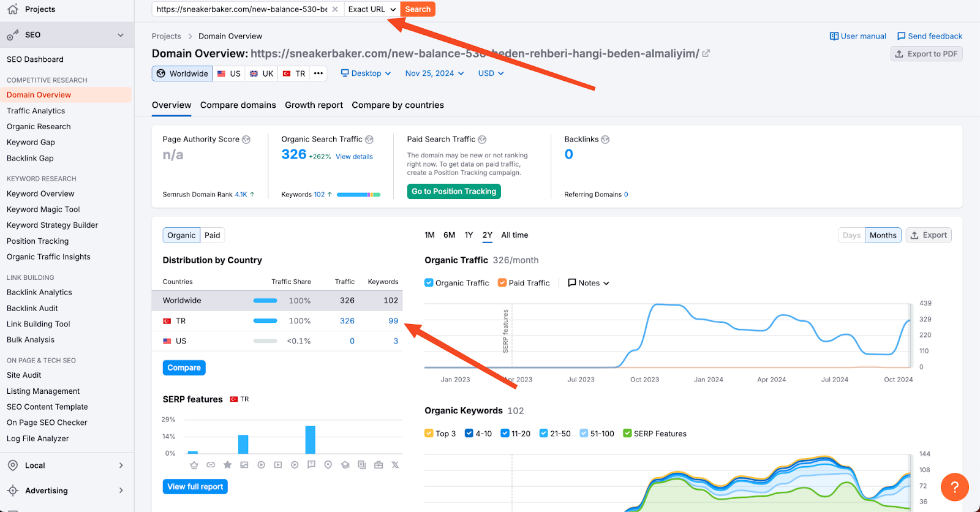Select the graduation cap SERP feature icon
The height and width of the screenshot is (512, 980).
click(x=345, y=465)
